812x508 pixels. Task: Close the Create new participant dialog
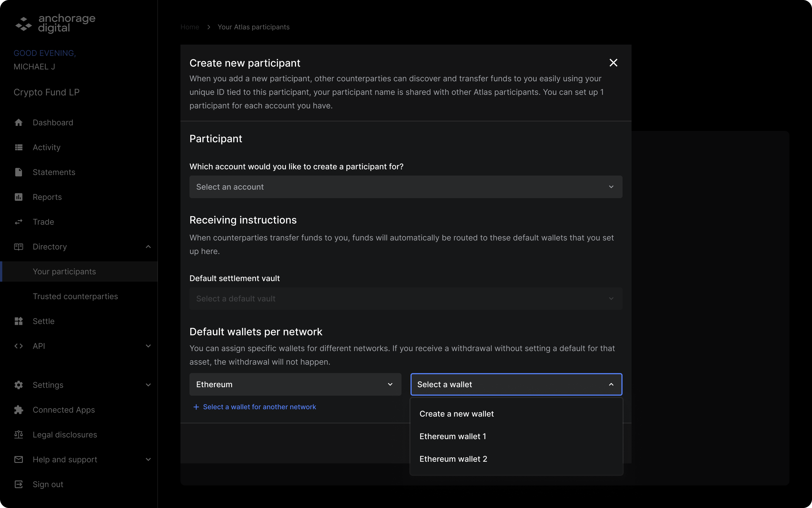tap(613, 63)
